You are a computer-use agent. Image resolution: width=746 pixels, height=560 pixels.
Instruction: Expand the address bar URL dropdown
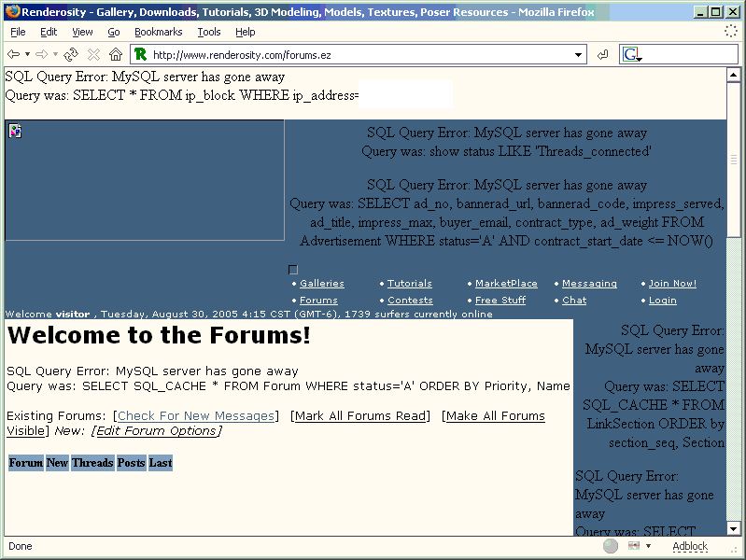578,55
